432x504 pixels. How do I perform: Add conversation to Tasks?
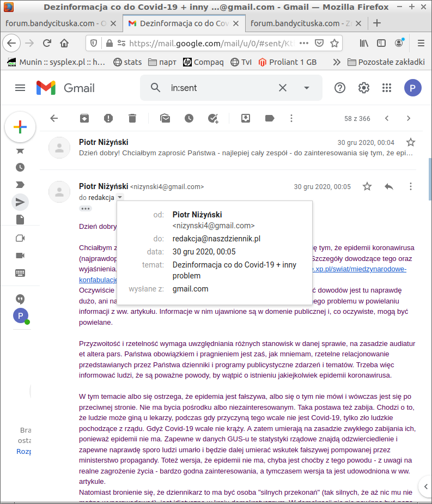(213, 118)
